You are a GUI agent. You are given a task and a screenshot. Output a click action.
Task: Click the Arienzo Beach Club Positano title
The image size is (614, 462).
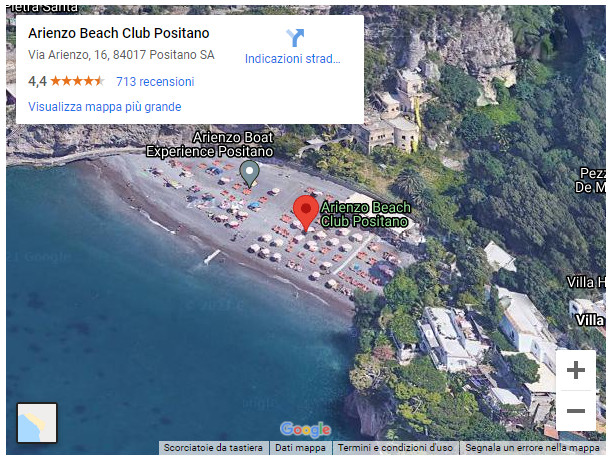coord(119,33)
